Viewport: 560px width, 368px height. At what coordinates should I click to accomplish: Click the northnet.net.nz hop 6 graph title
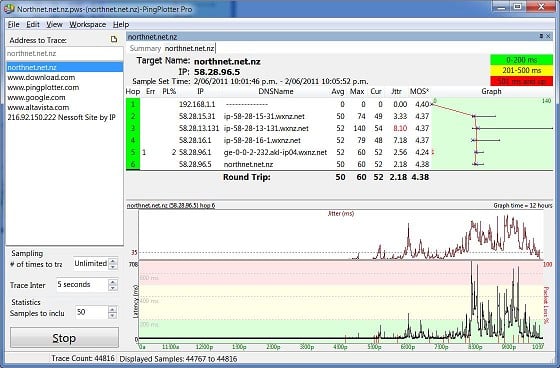pyautogui.click(x=171, y=205)
